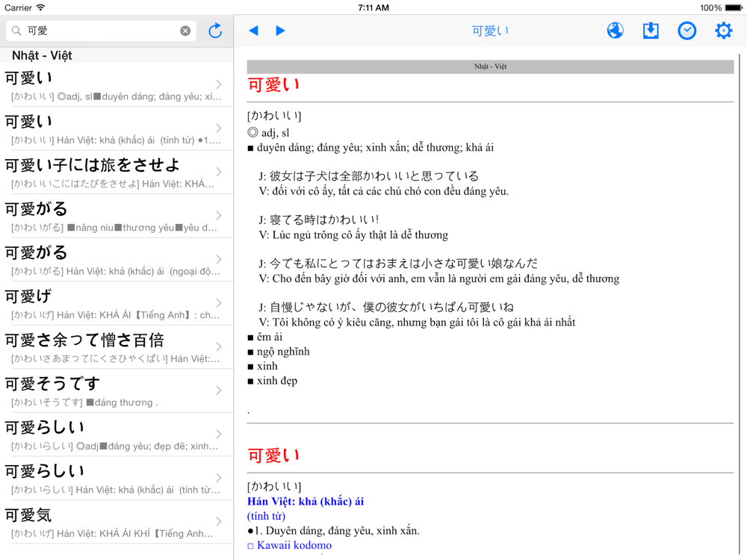747x560 pixels.
Task: Tap chevron on 可愛気 row
Action: coord(219,521)
